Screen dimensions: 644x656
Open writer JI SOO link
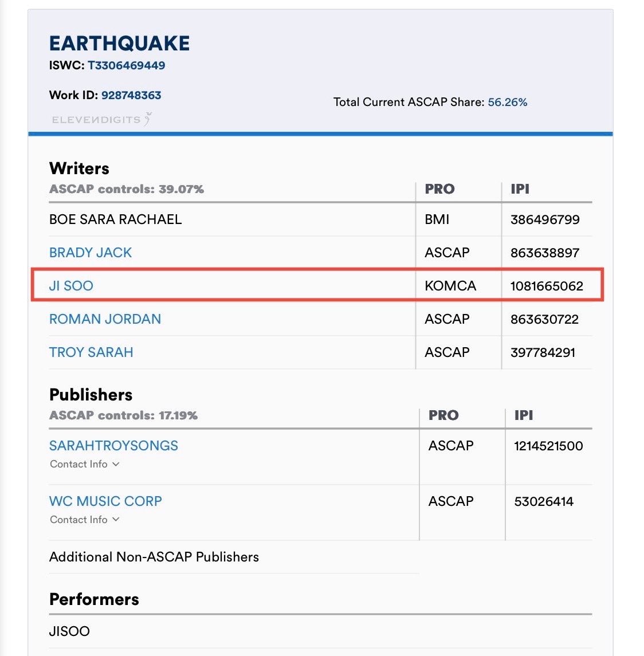click(71, 286)
